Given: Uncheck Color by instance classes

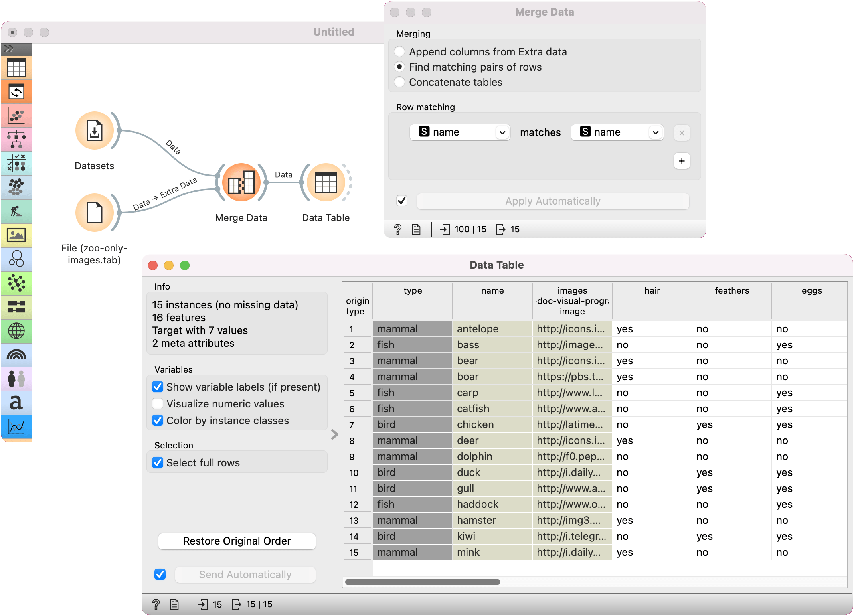Looking at the screenshot, I should point(158,421).
